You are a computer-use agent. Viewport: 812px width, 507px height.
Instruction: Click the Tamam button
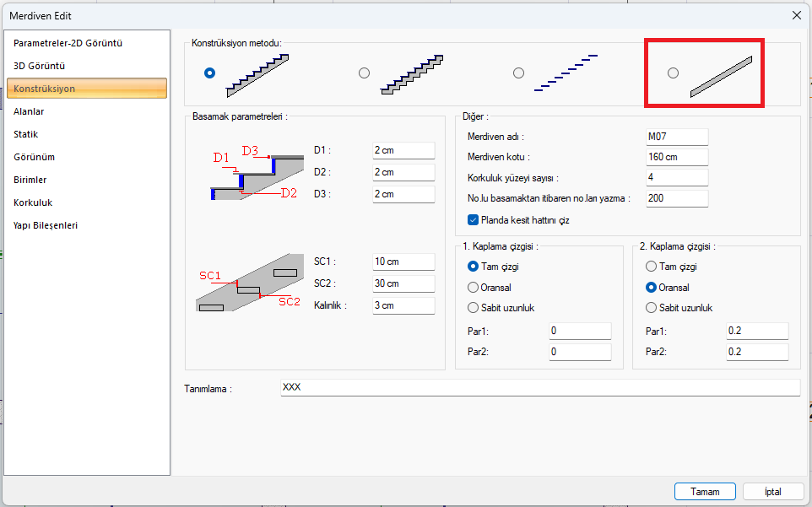(x=704, y=492)
